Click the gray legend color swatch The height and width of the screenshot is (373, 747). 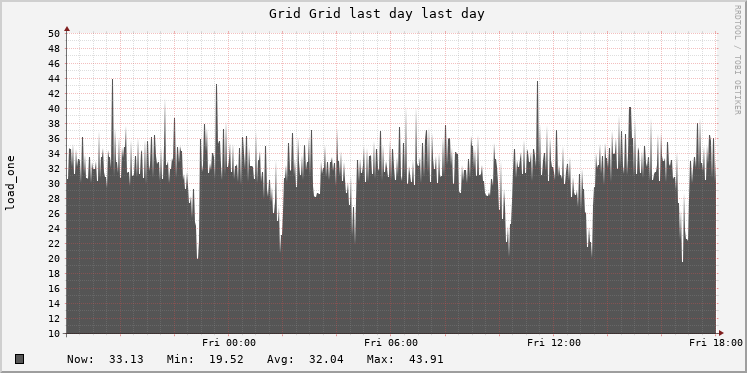[x=20, y=359]
